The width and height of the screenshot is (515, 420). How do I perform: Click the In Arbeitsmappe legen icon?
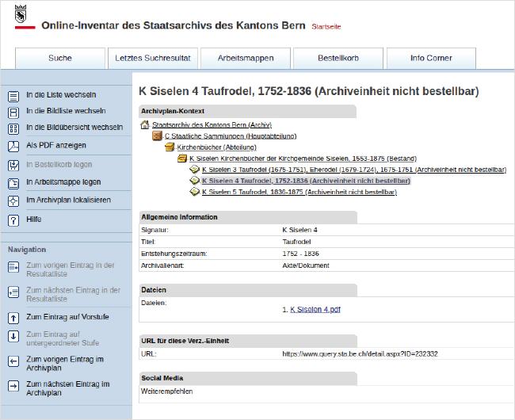coord(13,184)
